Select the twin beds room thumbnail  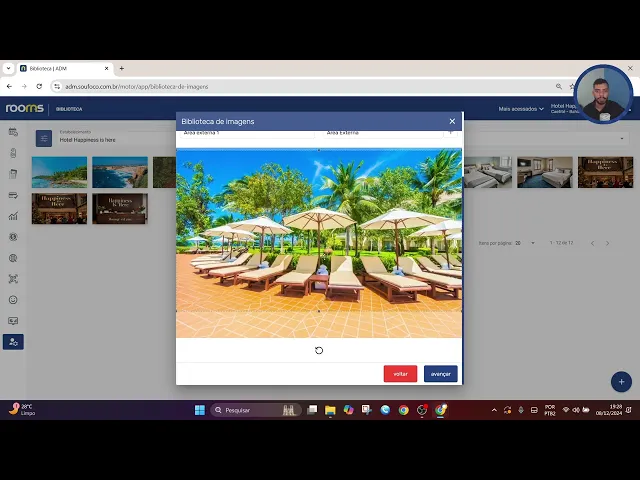(x=488, y=172)
